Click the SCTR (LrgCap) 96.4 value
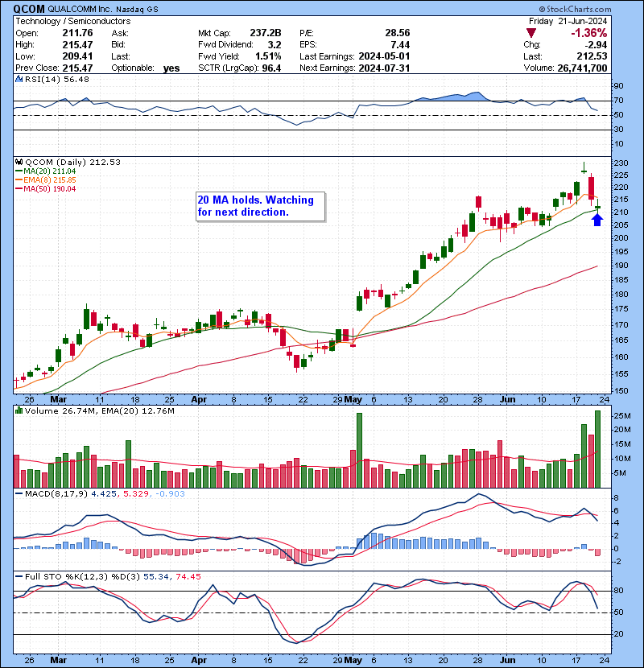This screenshot has width=644, height=668. [271, 68]
